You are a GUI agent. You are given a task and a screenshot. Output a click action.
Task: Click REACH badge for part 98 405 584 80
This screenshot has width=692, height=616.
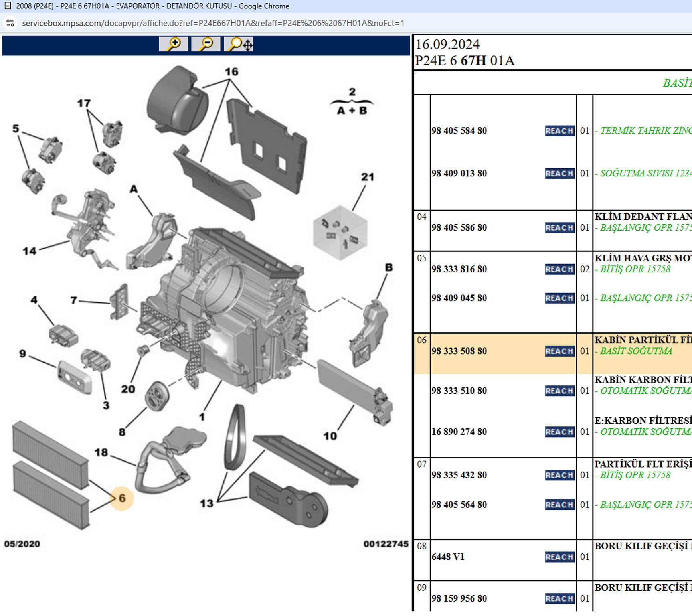tap(559, 131)
